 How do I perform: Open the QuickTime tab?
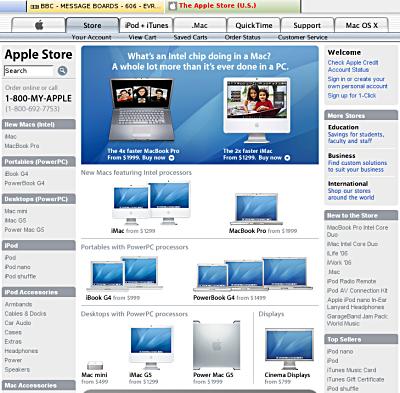[x=254, y=25]
